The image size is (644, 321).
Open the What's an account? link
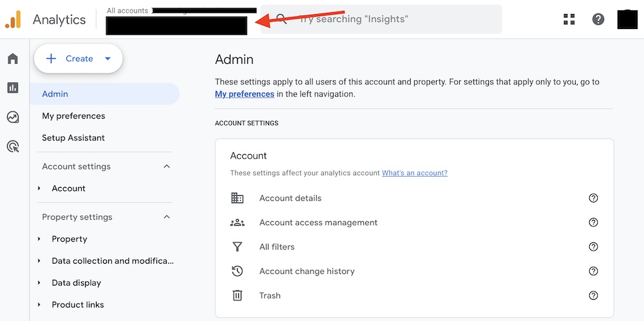[x=414, y=173]
